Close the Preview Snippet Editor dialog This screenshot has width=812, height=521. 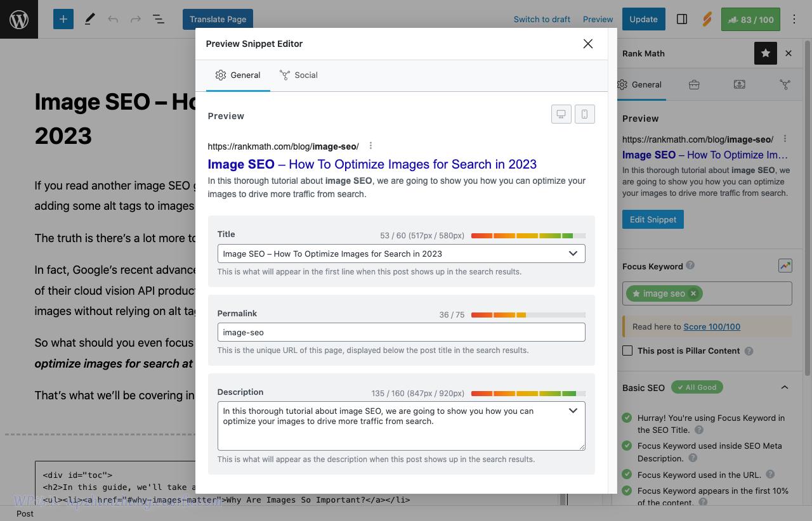588,44
